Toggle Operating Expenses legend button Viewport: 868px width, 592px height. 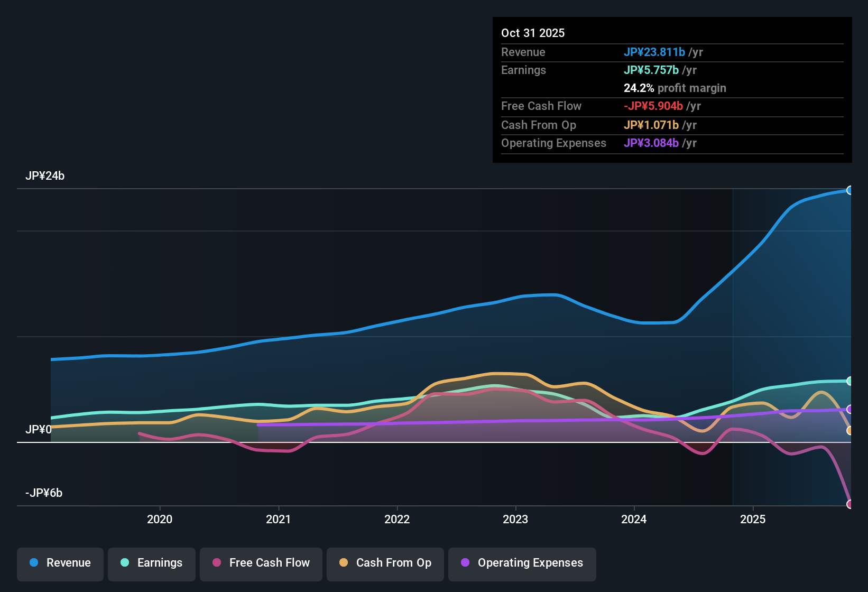pyautogui.click(x=522, y=563)
